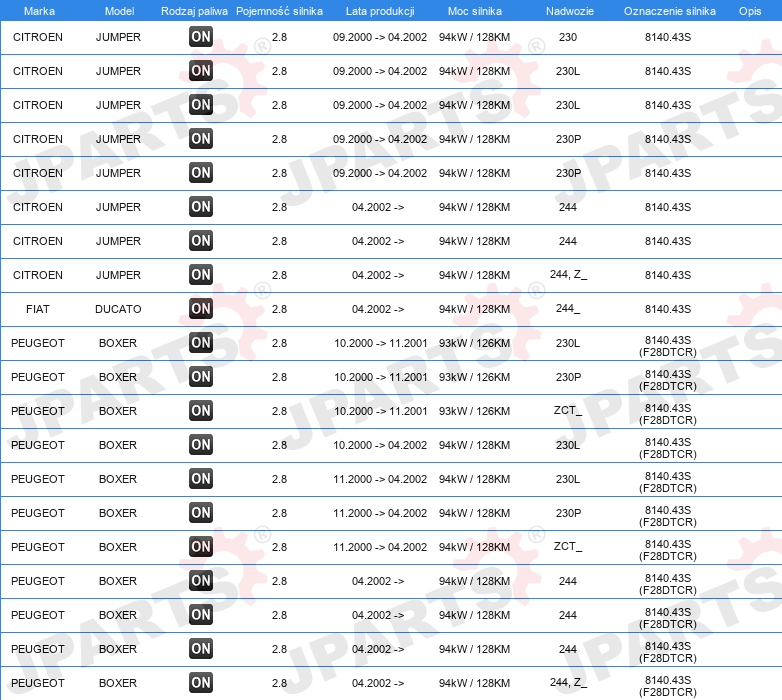Click the Oznaczenie silnika column header
This screenshot has height=700, width=782.
670,11
